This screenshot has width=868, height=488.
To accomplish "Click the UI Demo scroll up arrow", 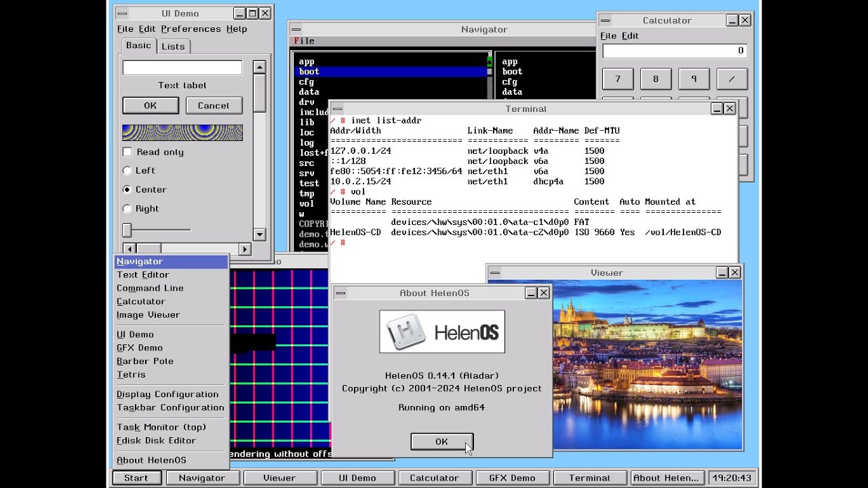I will [259, 66].
